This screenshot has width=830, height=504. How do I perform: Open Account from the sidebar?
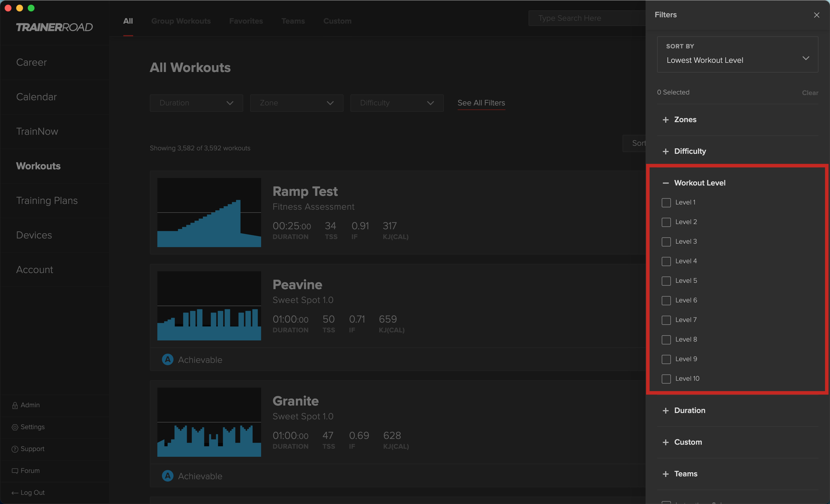[35, 270]
